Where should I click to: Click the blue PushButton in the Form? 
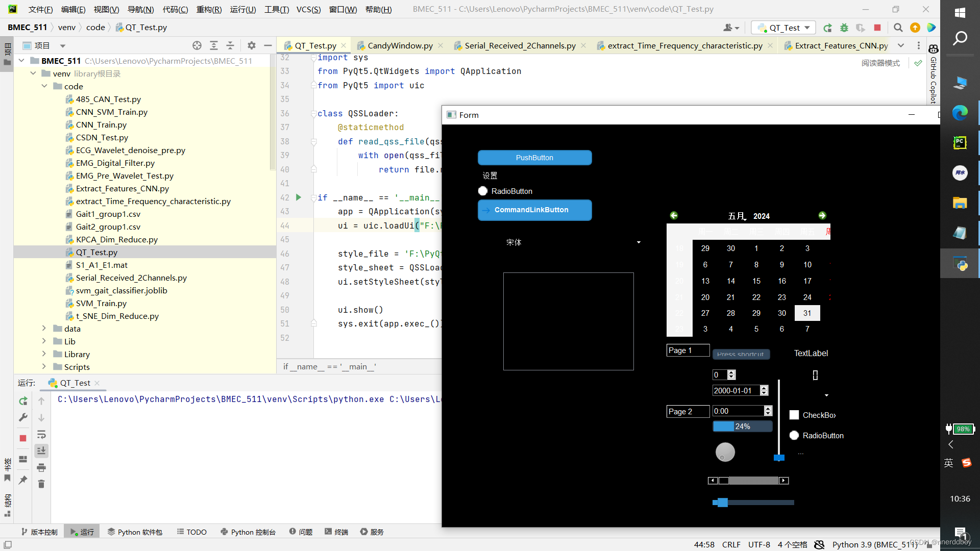coord(534,158)
